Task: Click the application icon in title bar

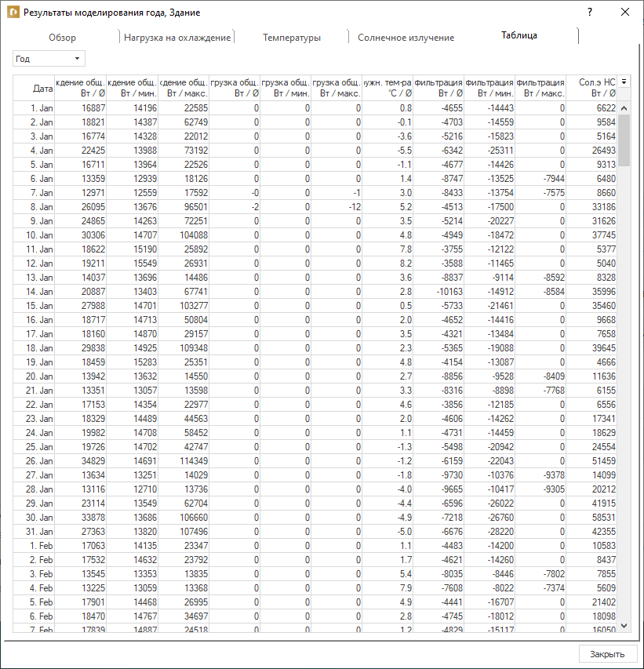Action: pos(13,12)
